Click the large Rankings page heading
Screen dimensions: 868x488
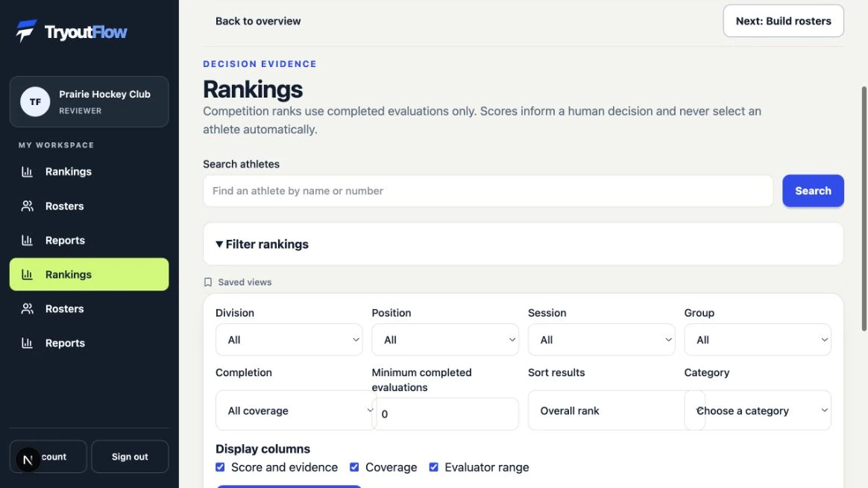(x=253, y=89)
